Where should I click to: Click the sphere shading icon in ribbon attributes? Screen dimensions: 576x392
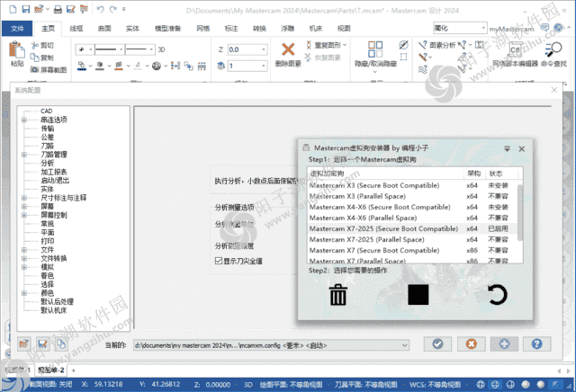(157, 66)
